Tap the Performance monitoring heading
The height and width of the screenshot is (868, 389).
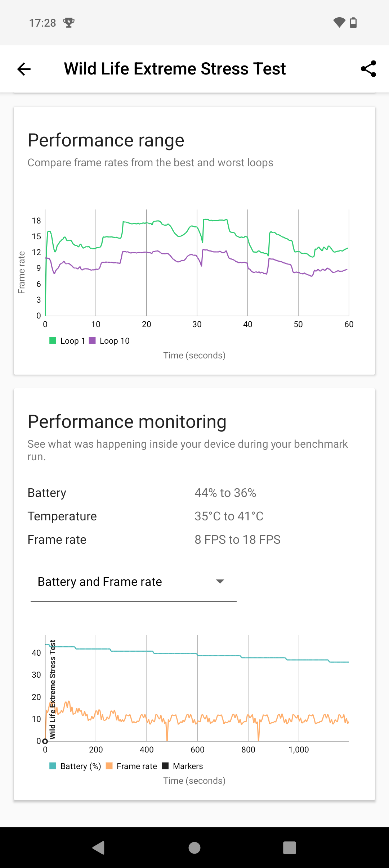click(127, 422)
